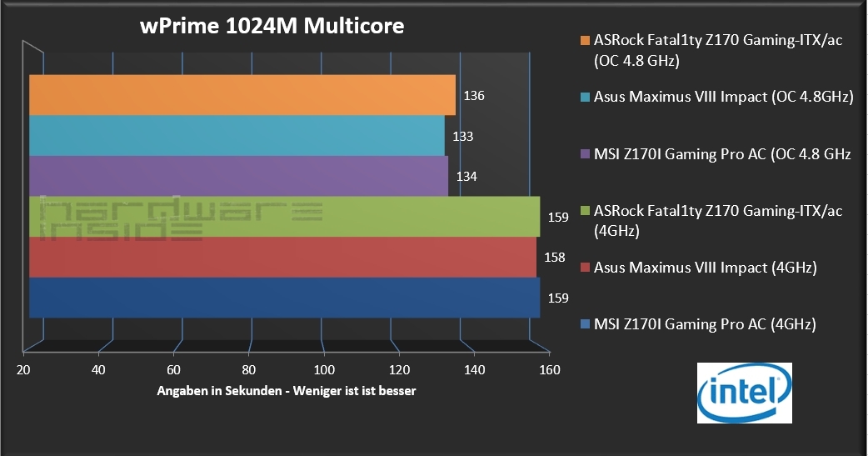Click the data label 134

tap(466, 177)
